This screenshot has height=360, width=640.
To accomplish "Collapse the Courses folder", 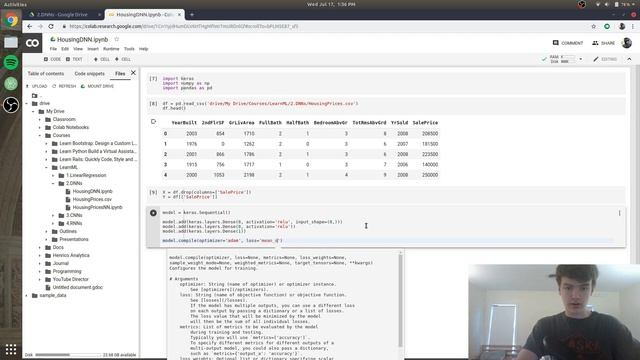I will pyautogui.click(x=40, y=135).
